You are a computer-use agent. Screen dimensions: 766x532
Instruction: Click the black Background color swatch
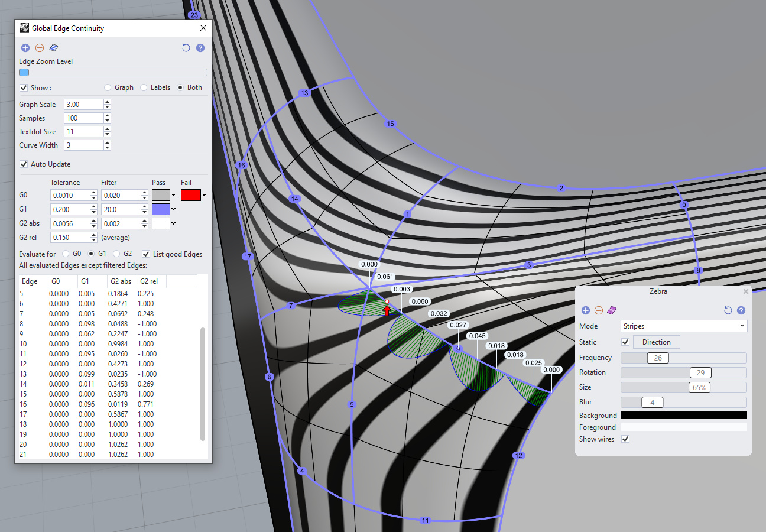[x=684, y=416]
